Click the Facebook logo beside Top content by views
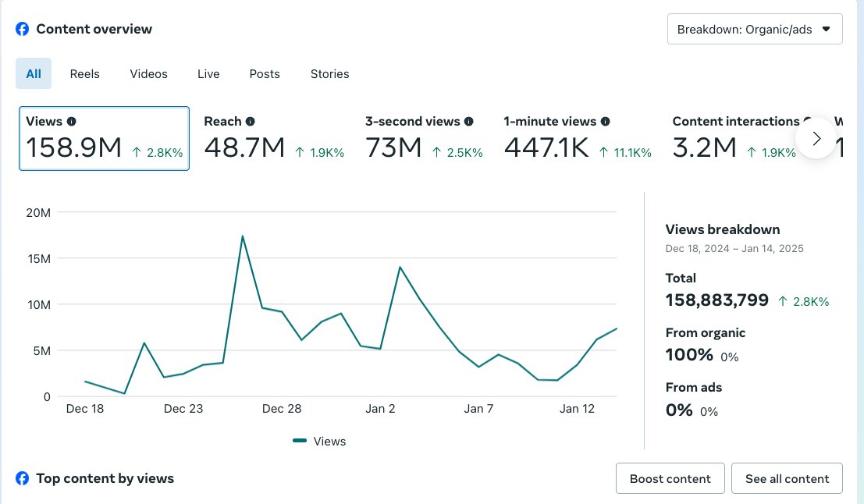 pyautogui.click(x=22, y=478)
